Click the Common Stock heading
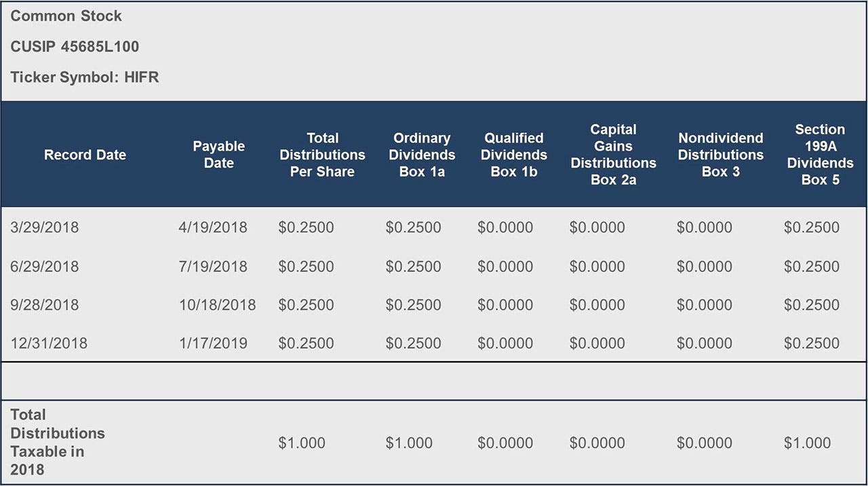This screenshot has width=868, height=486. click(x=66, y=16)
